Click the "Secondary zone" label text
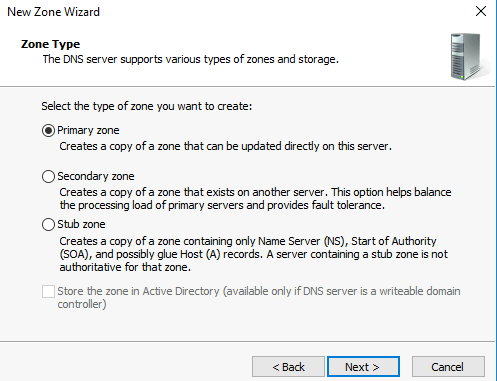Viewport: 497px width, 381px height. [96, 176]
